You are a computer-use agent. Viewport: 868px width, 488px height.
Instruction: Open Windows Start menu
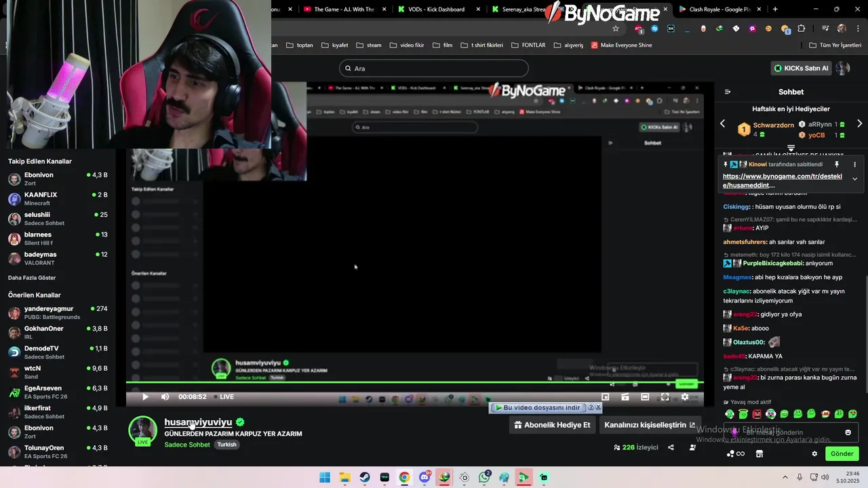coord(325,477)
